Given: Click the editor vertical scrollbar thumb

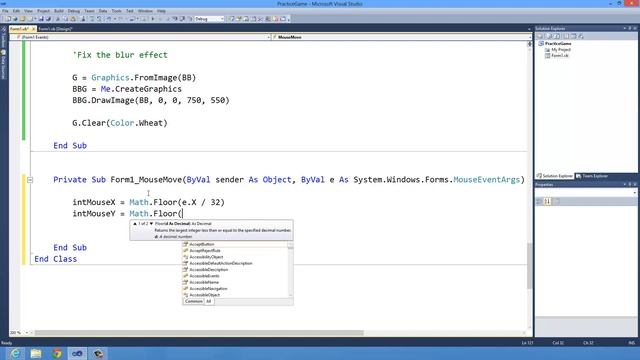Looking at the screenshot, I should tap(529, 265).
